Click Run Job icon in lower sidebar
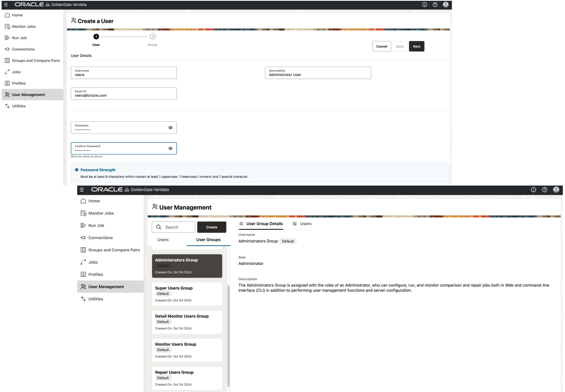This screenshot has width=565, height=392. (83, 225)
